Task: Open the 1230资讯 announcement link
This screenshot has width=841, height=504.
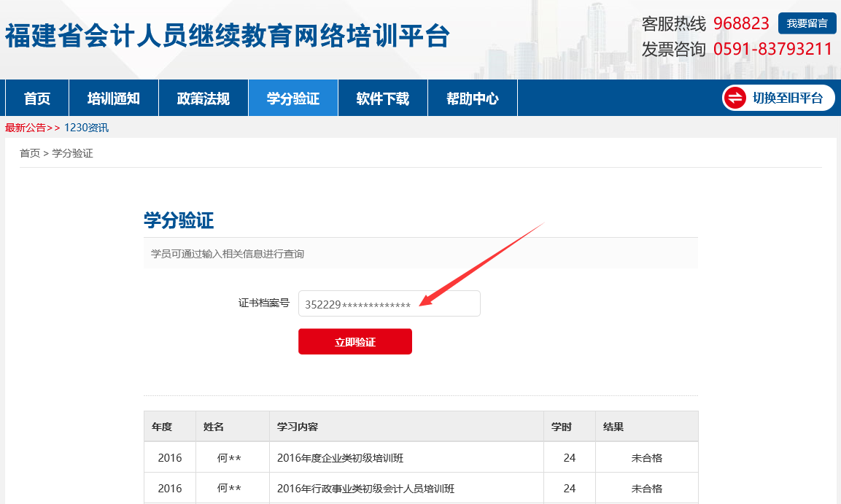Action: pos(86,128)
